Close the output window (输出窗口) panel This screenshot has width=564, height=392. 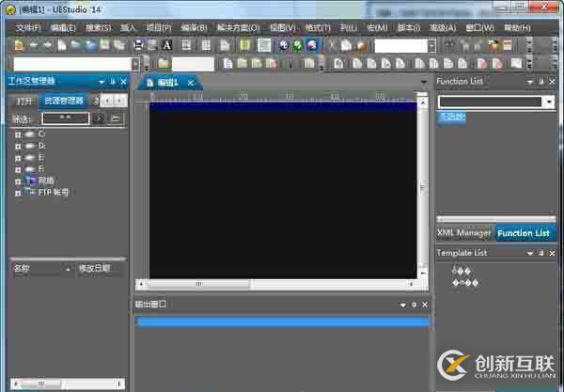click(x=425, y=305)
